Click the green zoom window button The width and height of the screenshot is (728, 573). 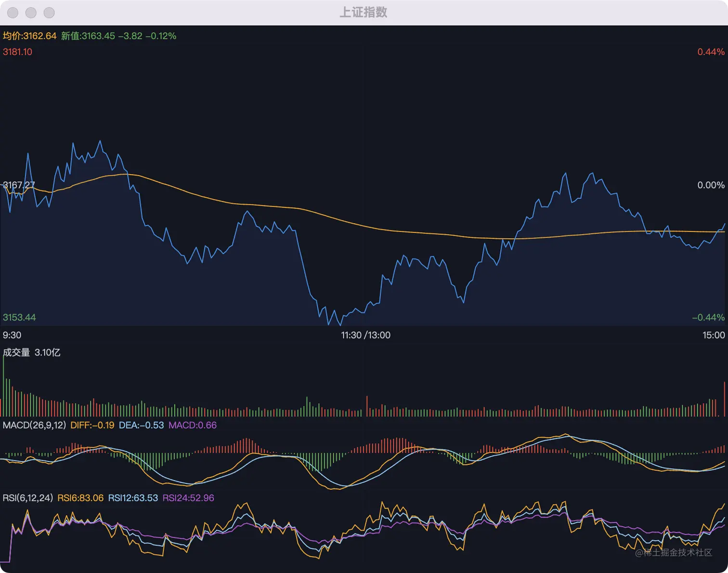pos(49,13)
